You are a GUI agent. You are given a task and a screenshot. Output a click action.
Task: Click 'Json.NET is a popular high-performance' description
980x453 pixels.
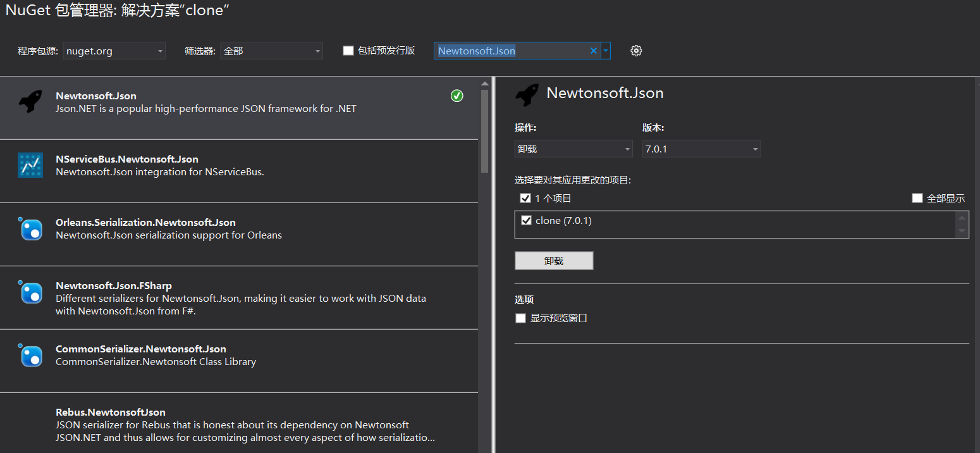click(206, 109)
